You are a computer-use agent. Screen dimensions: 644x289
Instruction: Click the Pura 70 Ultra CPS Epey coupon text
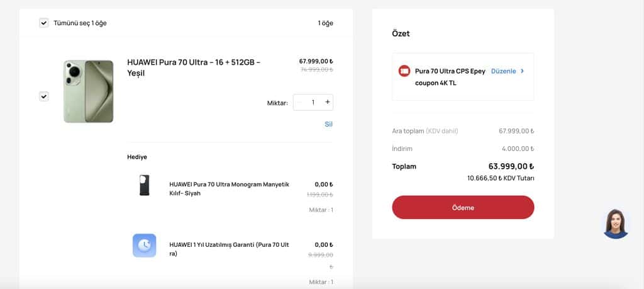click(450, 77)
